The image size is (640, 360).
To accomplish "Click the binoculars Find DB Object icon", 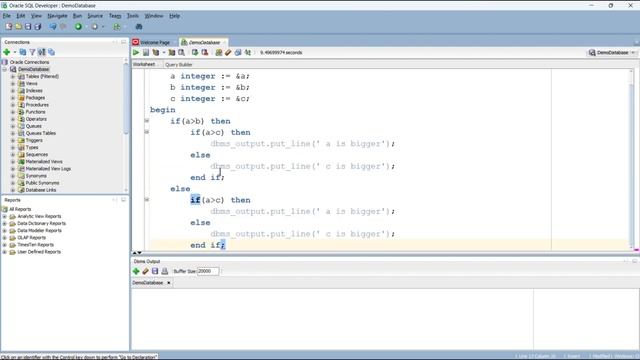I will tap(139, 27).
